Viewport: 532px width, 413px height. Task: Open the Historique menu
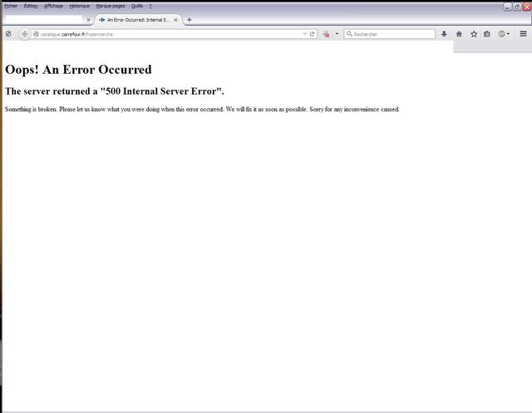pyautogui.click(x=79, y=6)
